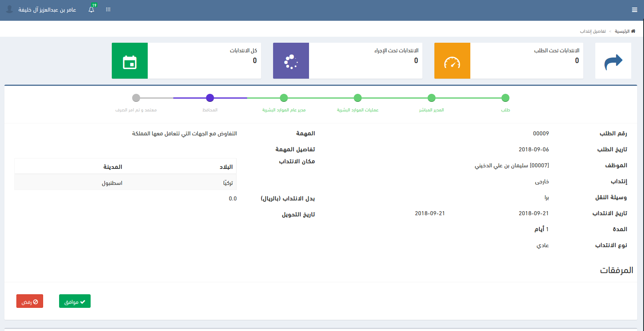Click the home icon in breadcrumb

(x=633, y=31)
